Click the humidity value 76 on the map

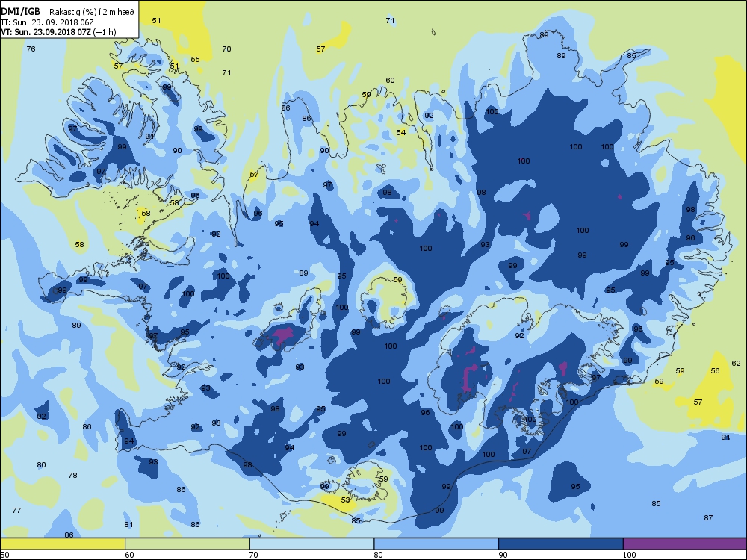[31, 49]
